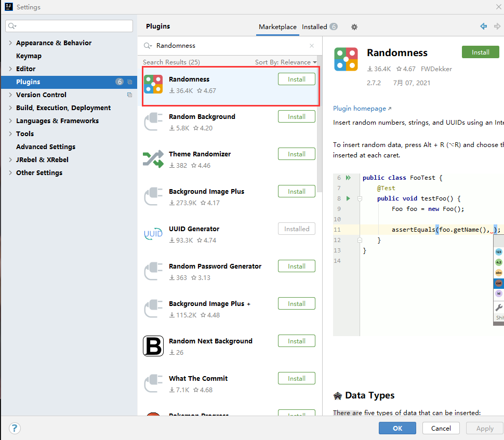
Task: Click the version 2.7.2 text
Action: [374, 83]
